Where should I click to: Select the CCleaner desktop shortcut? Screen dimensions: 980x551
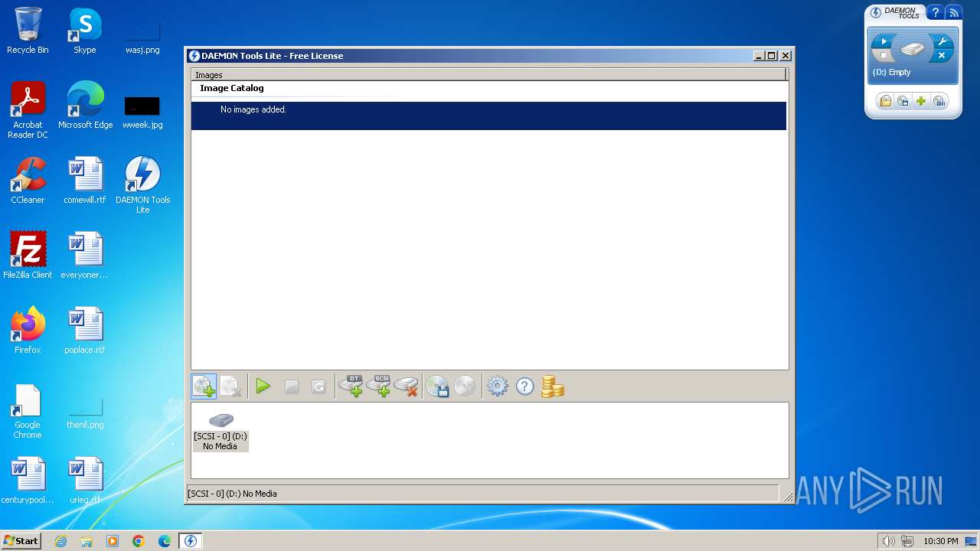(x=28, y=181)
